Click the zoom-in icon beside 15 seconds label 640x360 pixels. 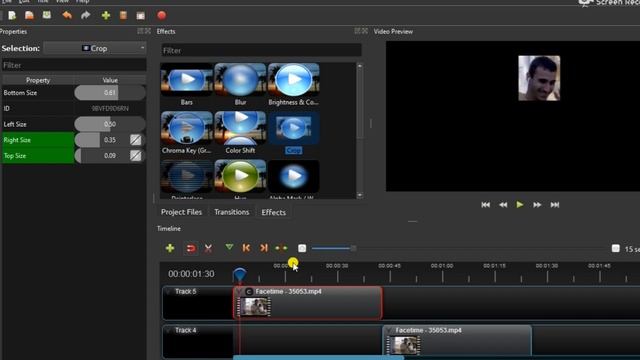click(x=616, y=248)
